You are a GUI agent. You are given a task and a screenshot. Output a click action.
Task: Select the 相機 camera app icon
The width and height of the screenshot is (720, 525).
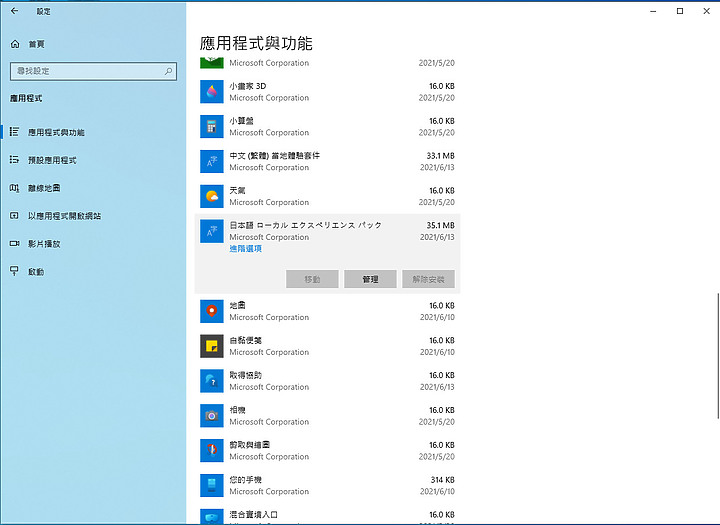pos(212,416)
